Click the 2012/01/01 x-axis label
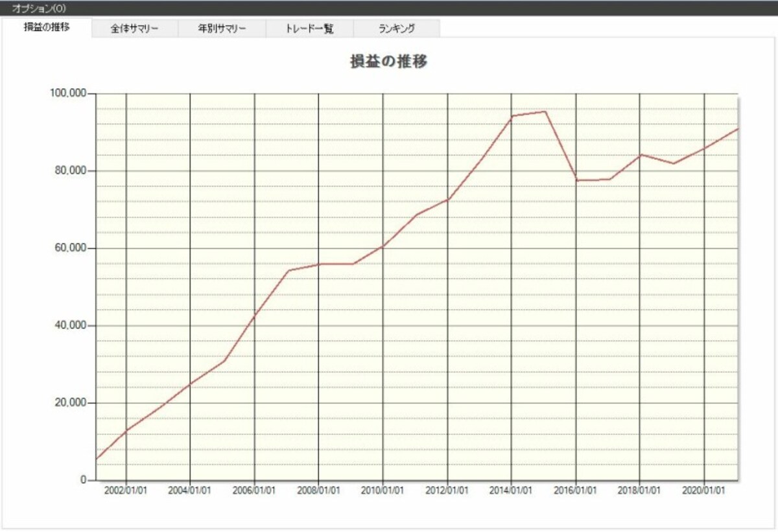Image resolution: width=778 pixels, height=532 pixels. (x=447, y=491)
